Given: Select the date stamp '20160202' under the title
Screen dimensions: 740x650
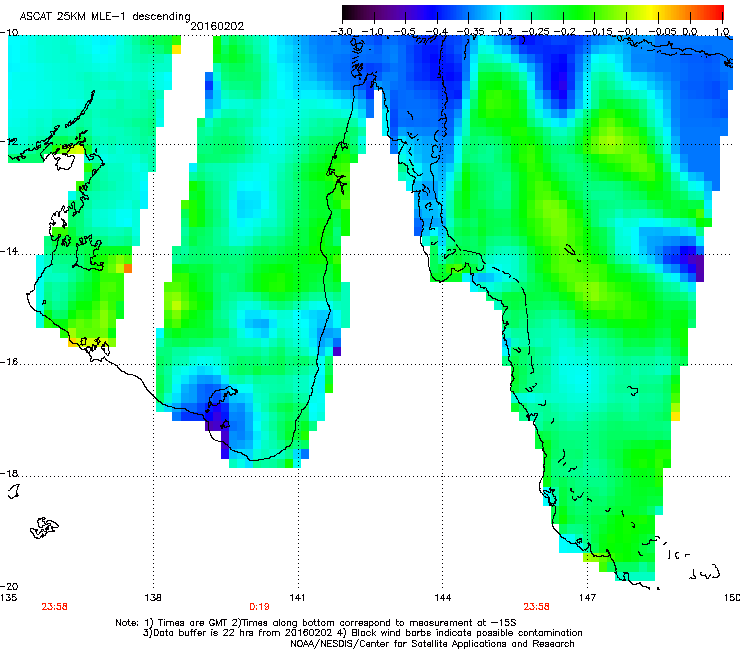Looking at the screenshot, I should tap(217, 26).
